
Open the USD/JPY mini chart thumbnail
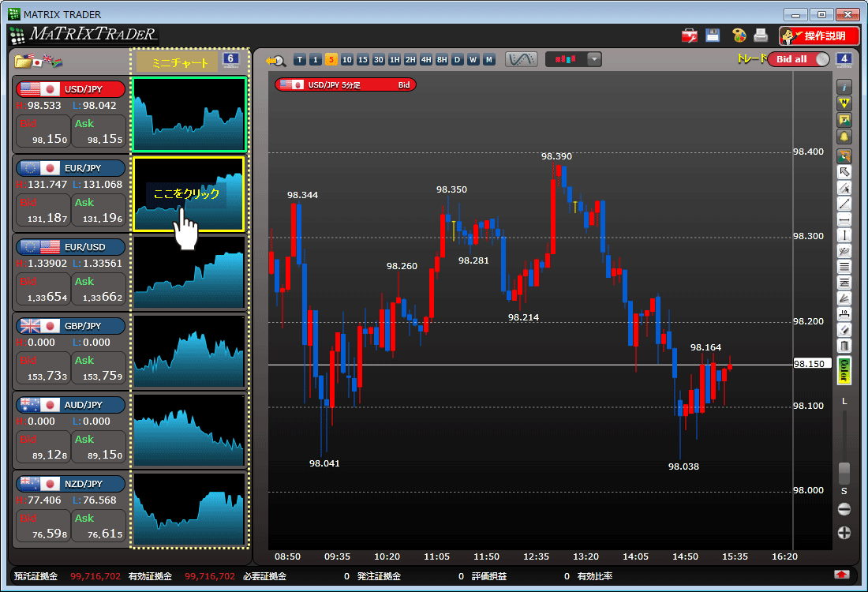(189, 114)
